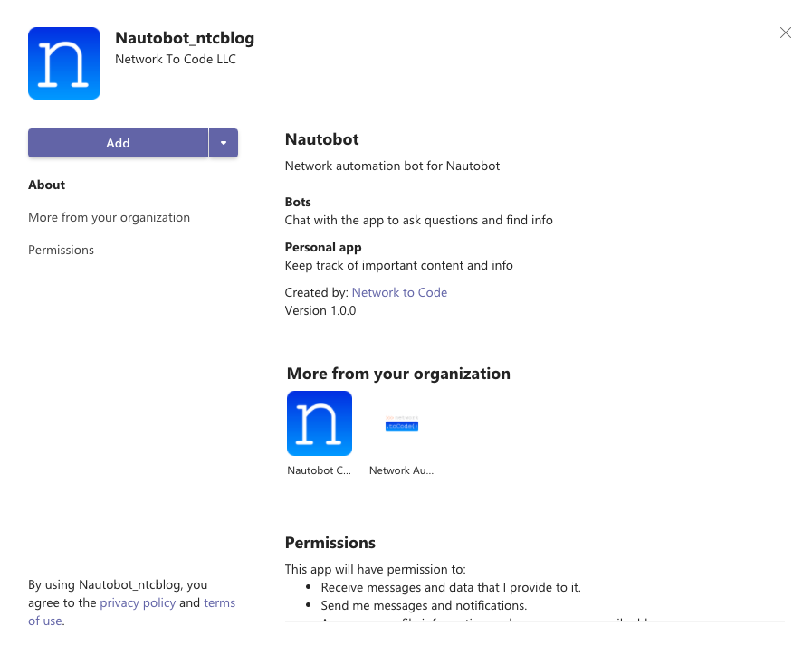Jump to More from your organization in sidebar
Image resolution: width=812 pixels, height=645 pixels.
109,217
